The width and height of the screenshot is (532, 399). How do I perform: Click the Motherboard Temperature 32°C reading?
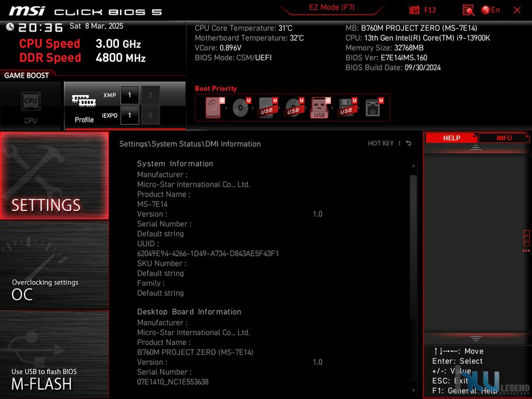(x=249, y=38)
